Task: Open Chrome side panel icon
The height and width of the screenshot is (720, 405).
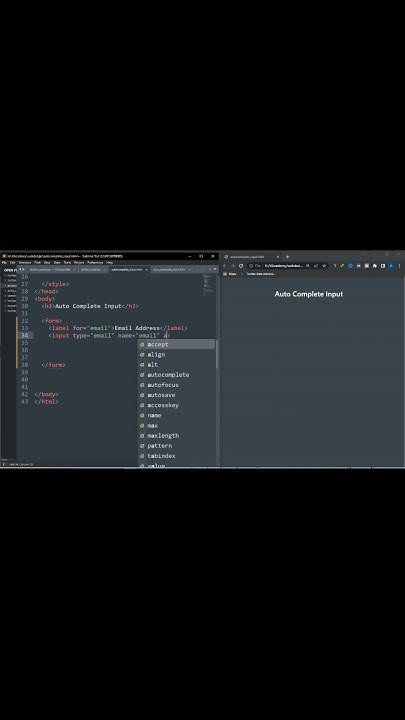Action: point(382,265)
